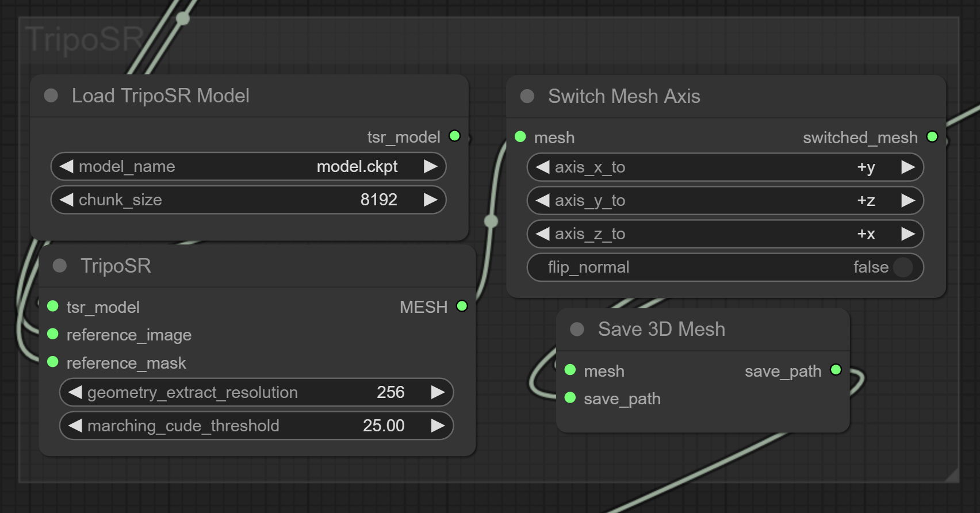Click the save_path output port
This screenshot has height=513, width=980.
[836, 370]
